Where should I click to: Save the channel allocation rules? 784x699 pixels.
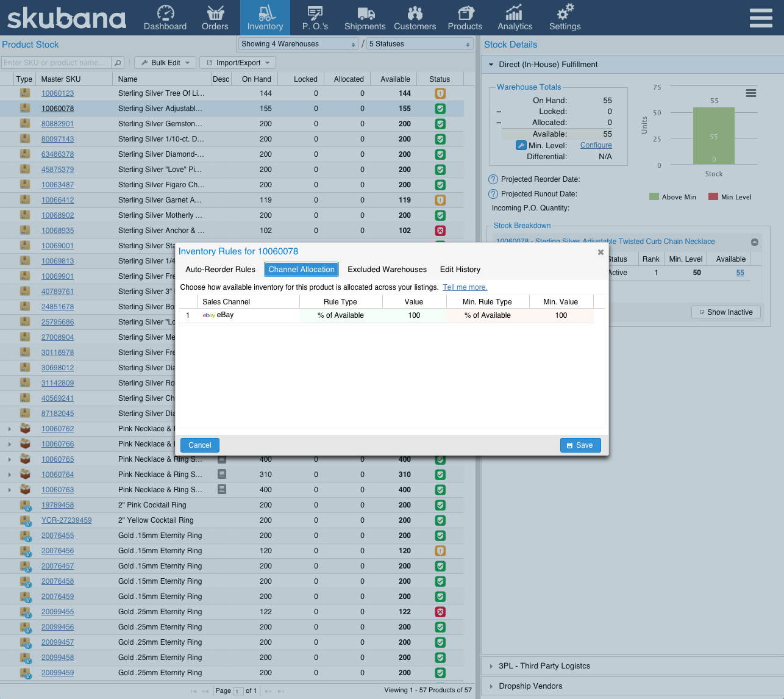(580, 445)
